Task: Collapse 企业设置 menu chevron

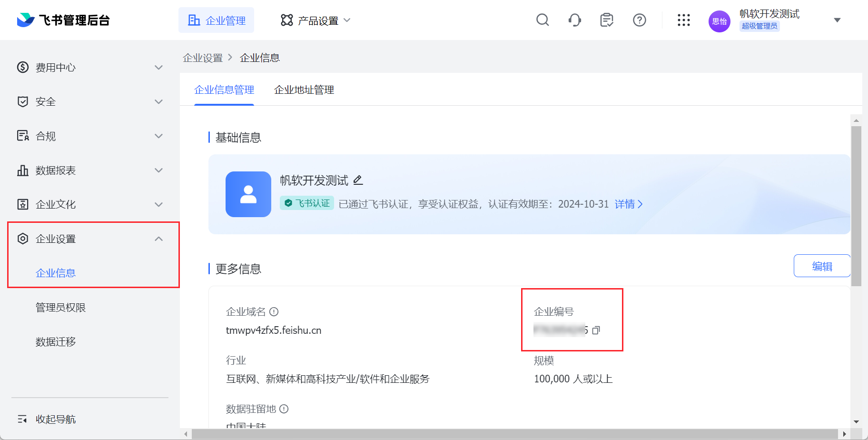Action: point(159,239)
